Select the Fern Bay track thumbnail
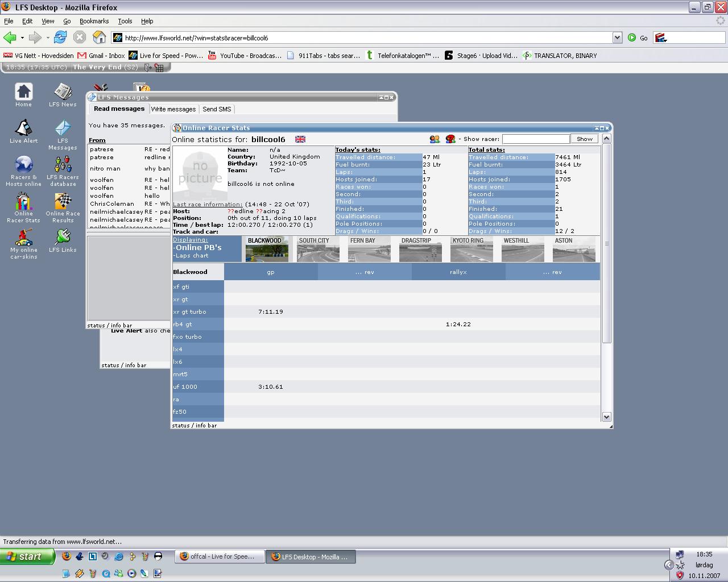 [x=369, y=250]
